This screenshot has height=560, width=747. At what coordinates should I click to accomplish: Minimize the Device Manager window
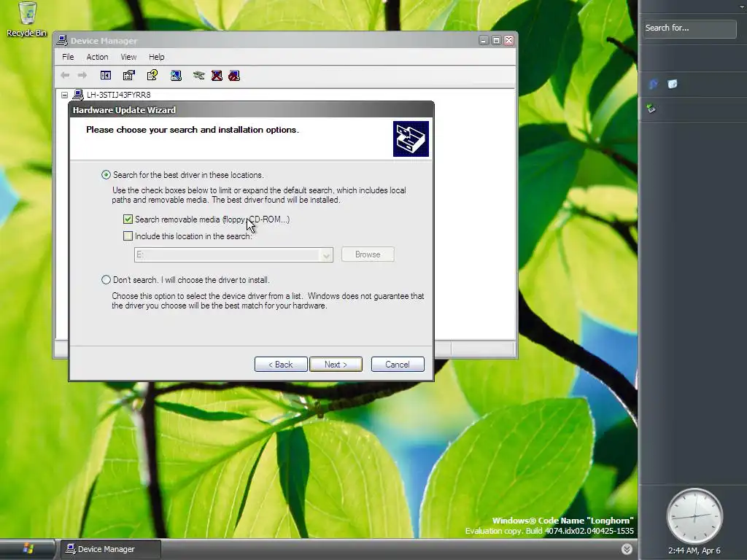(x=484, y=41)
